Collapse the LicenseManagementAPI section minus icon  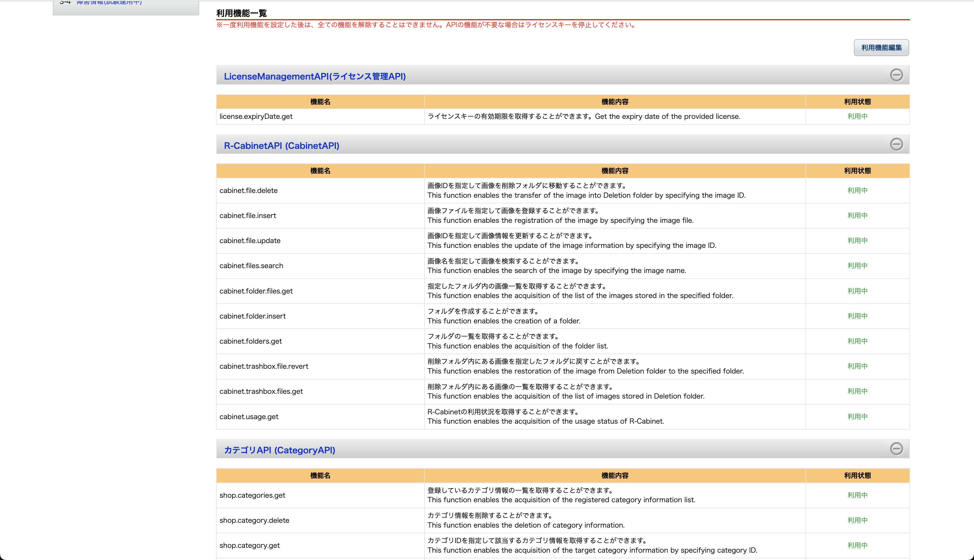(896, 75)
